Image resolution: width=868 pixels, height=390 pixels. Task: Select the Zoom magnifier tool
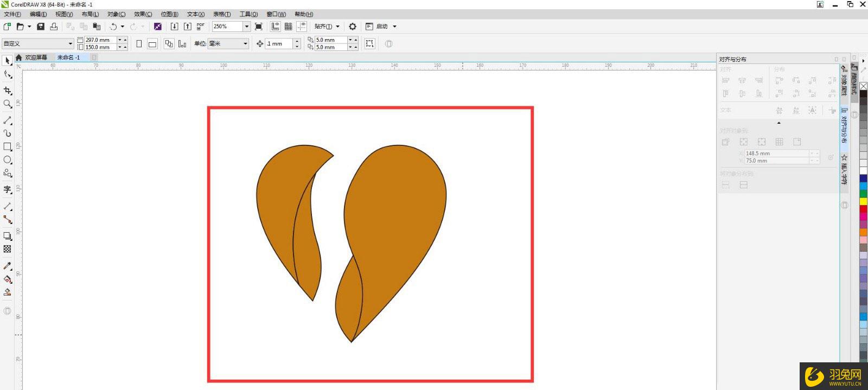8,104
